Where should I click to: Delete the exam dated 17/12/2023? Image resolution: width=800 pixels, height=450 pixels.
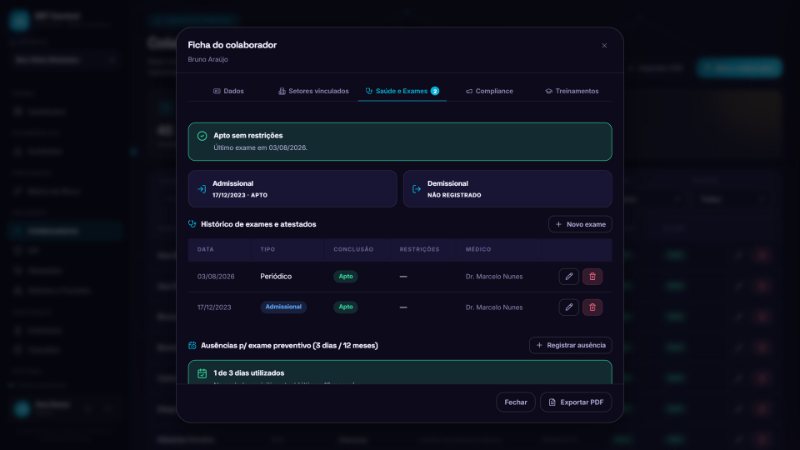tap(592, 307)
